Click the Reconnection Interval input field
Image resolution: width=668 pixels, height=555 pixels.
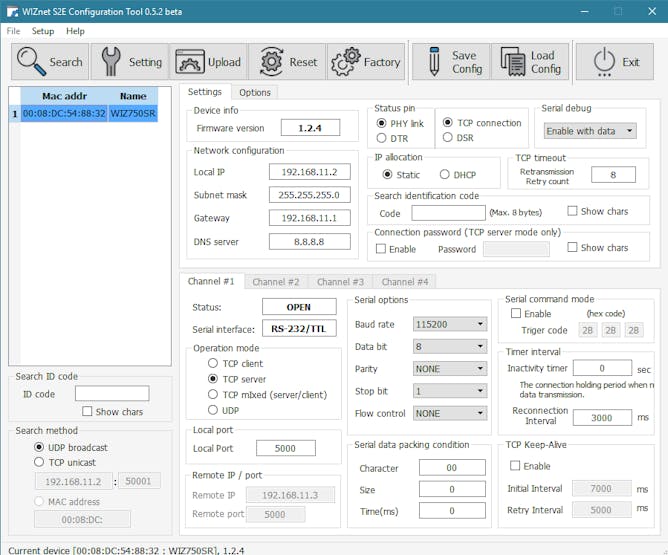tap(602, 417)
